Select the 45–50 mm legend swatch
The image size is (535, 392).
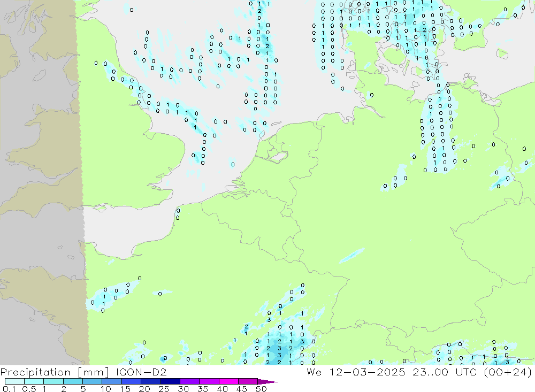tap(248, 381)
